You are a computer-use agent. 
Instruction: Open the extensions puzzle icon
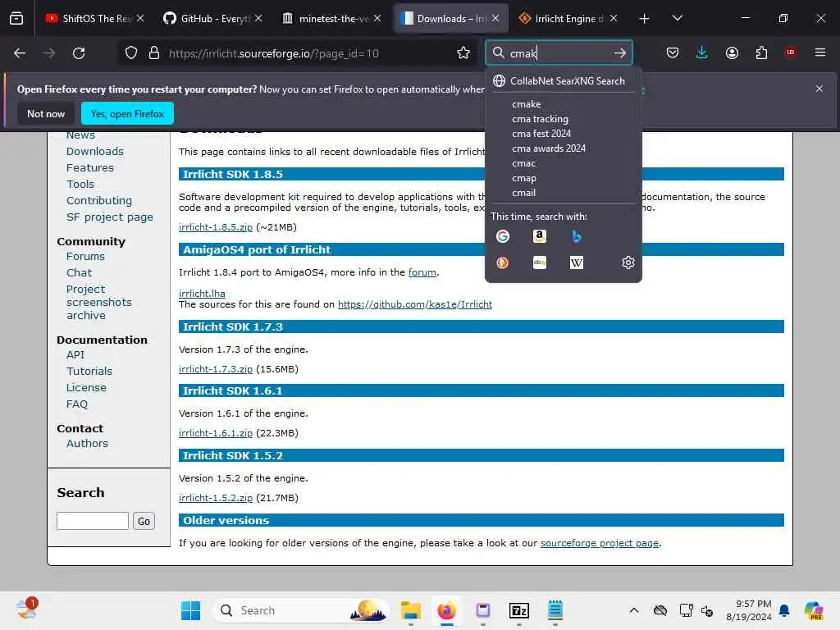coord(761,53)
